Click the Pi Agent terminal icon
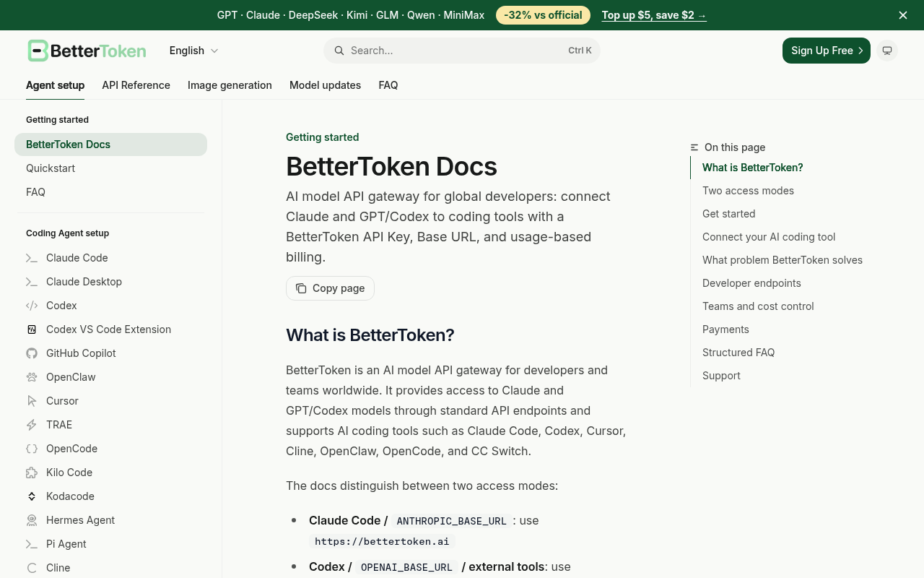This screenshot has height=578, width=924. tap(32, 544)
